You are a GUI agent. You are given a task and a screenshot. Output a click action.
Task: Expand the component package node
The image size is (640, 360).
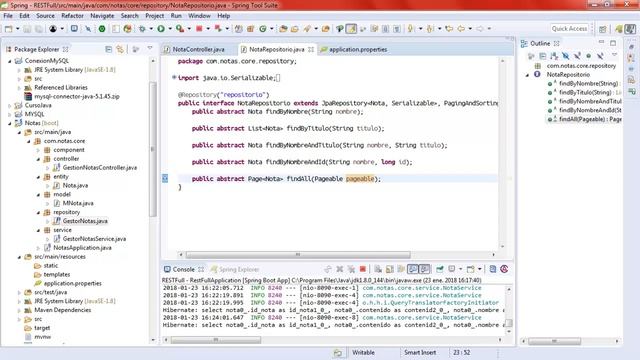point(38,150)
